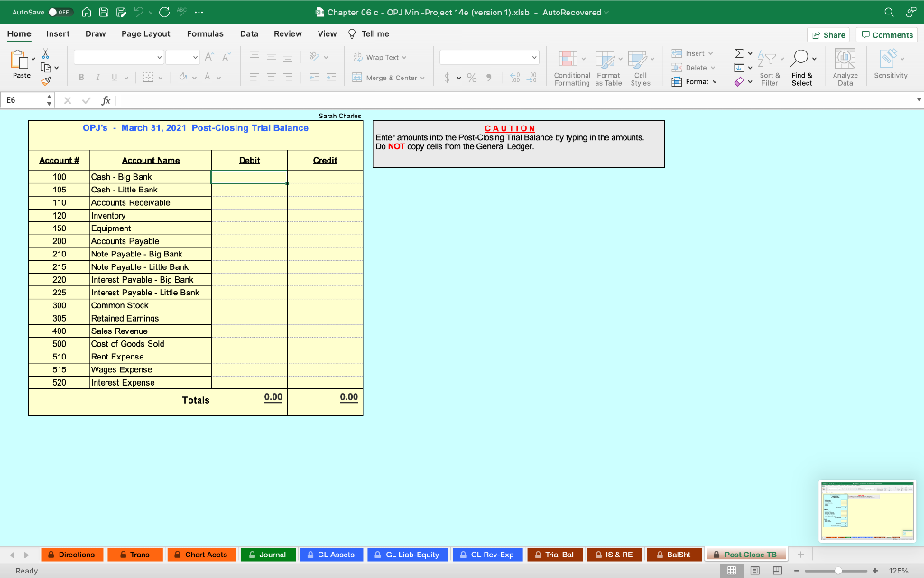This screenshot has height=578, width=924.
Task: Open Find & Select tool
Action: (x=801, y=65)
